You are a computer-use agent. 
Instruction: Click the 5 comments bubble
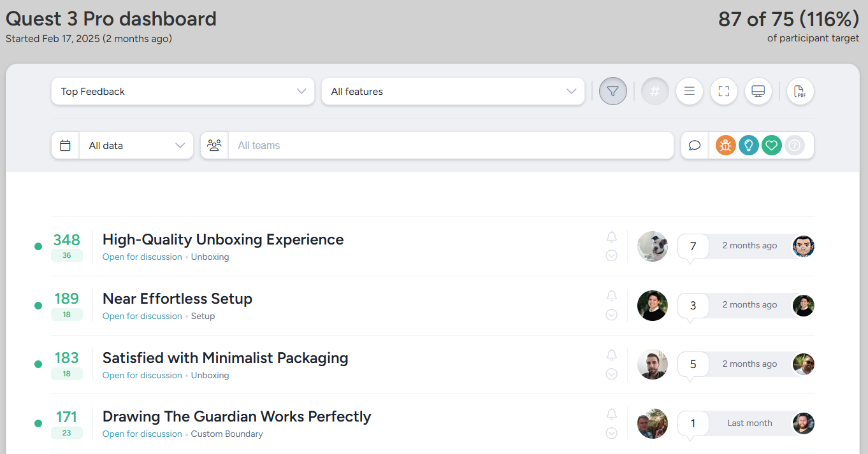(x=693, y=364)
